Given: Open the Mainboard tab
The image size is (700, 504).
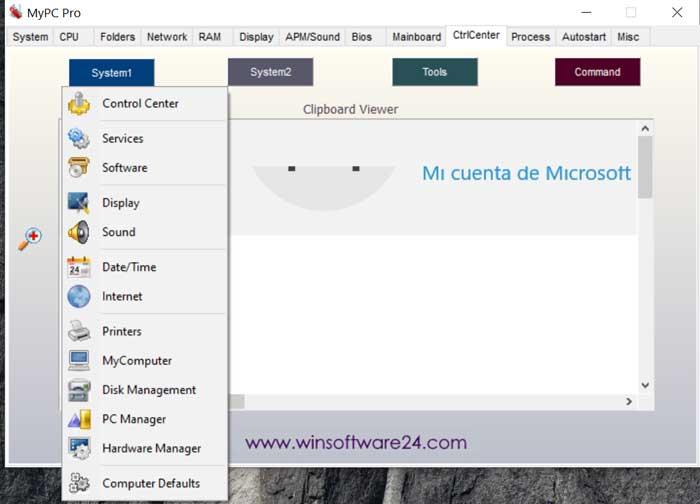Looking at the screenshot, I should point(417,37).
